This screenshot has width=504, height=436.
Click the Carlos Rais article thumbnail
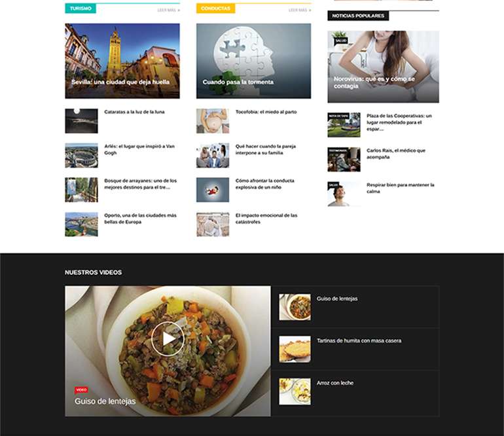coord(344,159)
